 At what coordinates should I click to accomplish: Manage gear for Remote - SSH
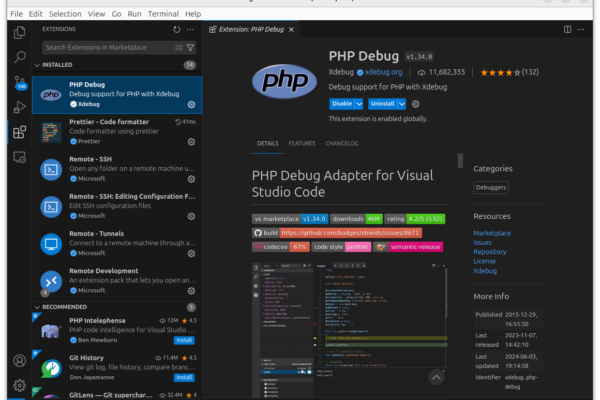(x=191, y=179)
